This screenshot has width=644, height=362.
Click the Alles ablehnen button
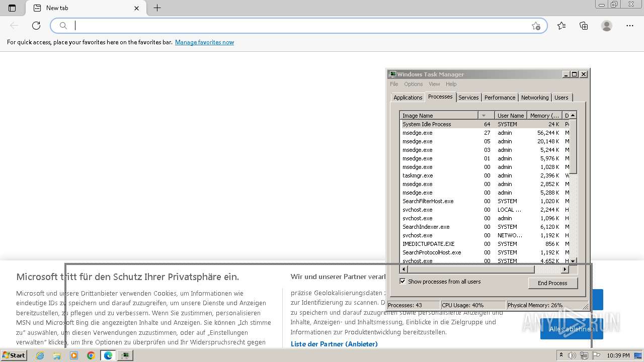tap(572, 329)
